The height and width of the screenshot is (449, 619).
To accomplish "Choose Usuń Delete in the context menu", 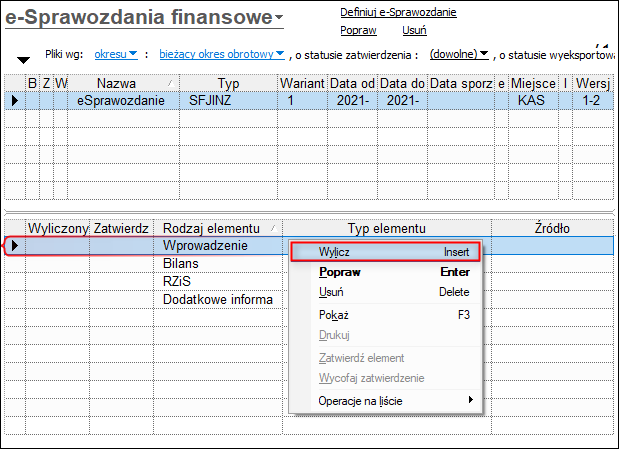I will pos(385,292).
